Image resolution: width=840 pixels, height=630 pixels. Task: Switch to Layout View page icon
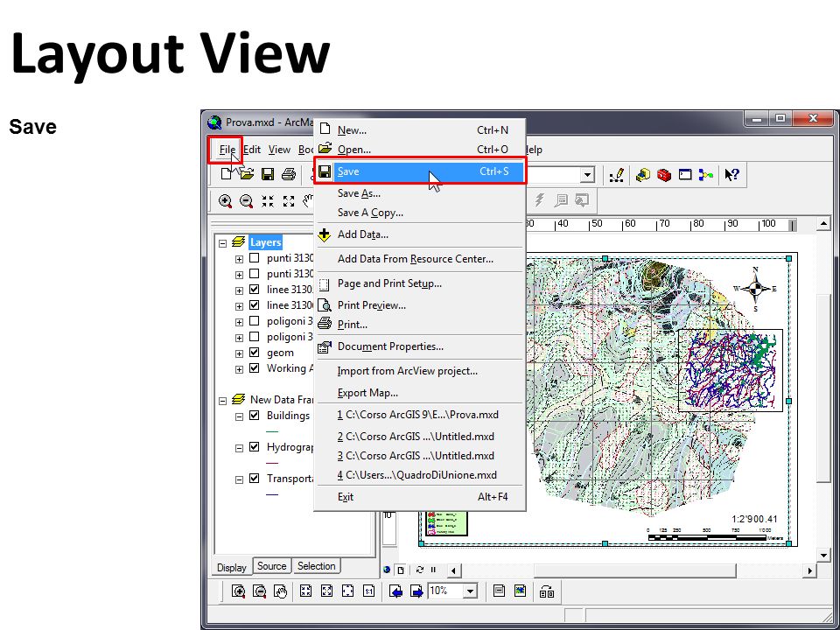tap(400, 570)
